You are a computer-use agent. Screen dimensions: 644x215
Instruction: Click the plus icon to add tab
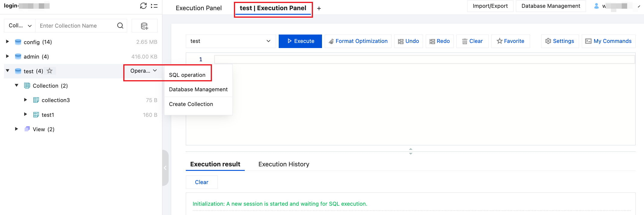(x=319, y=8)
